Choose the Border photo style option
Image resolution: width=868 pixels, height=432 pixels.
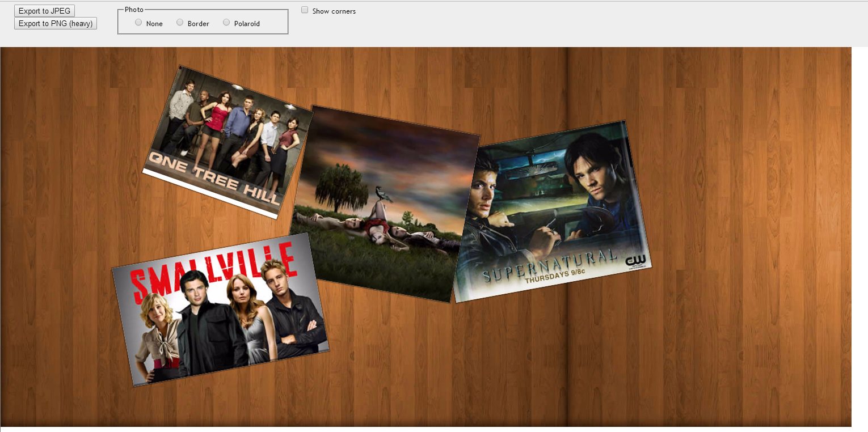180,23
